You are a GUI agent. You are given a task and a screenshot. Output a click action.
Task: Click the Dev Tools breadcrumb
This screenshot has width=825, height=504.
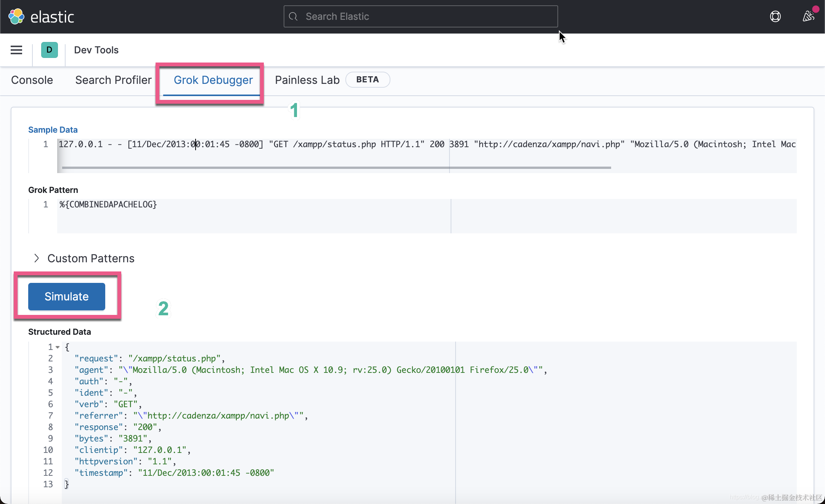point(96,50)
